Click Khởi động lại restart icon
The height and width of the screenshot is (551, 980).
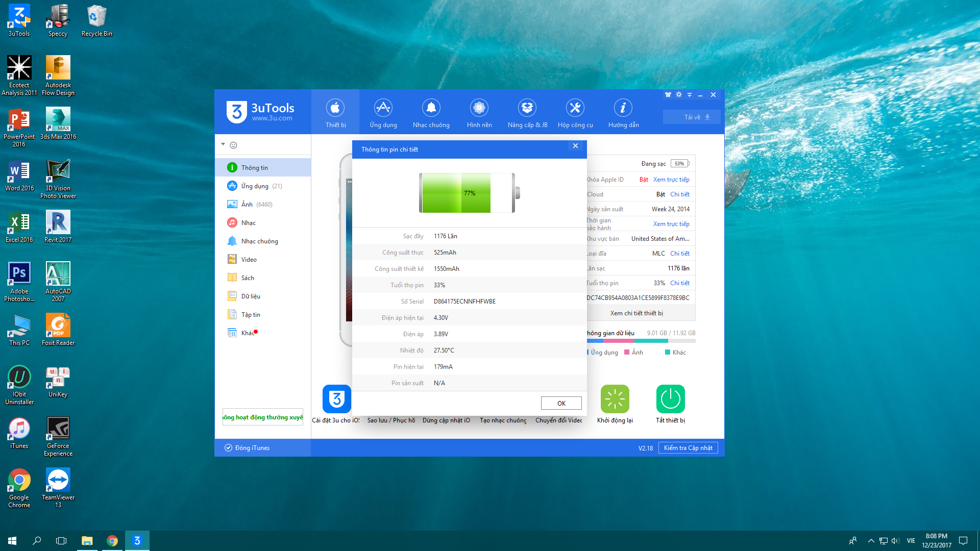click(615, 399)
